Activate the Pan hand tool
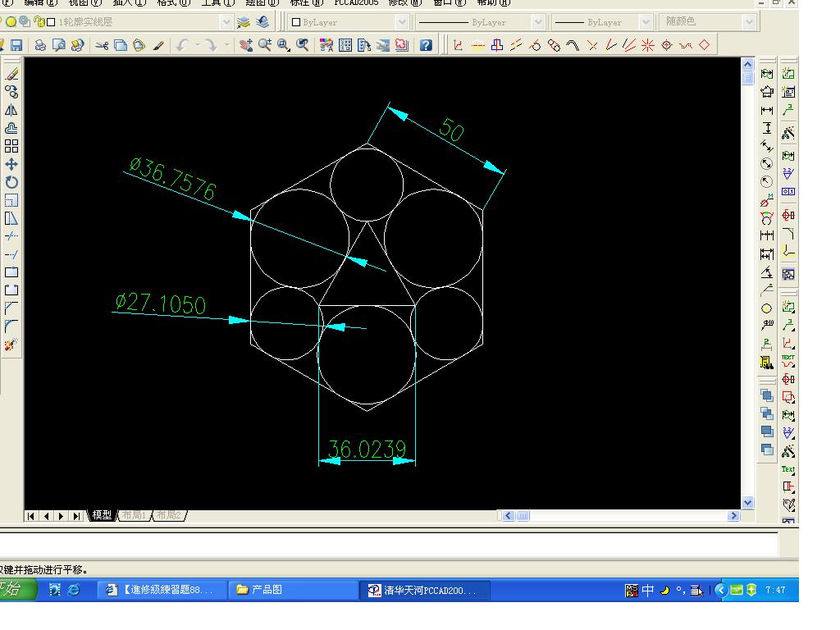The height and width of the screenshot is (630, 840). click(x=246, y=46)
